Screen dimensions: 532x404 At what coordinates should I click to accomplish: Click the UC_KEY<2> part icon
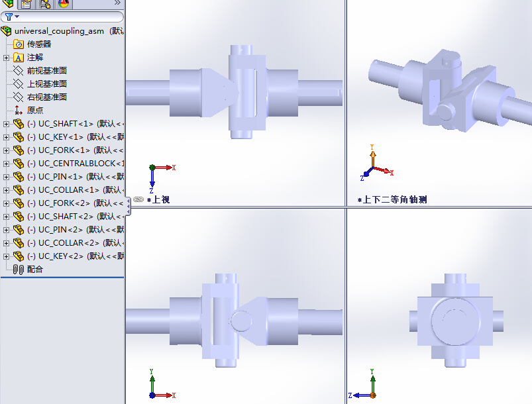point(19,256)
